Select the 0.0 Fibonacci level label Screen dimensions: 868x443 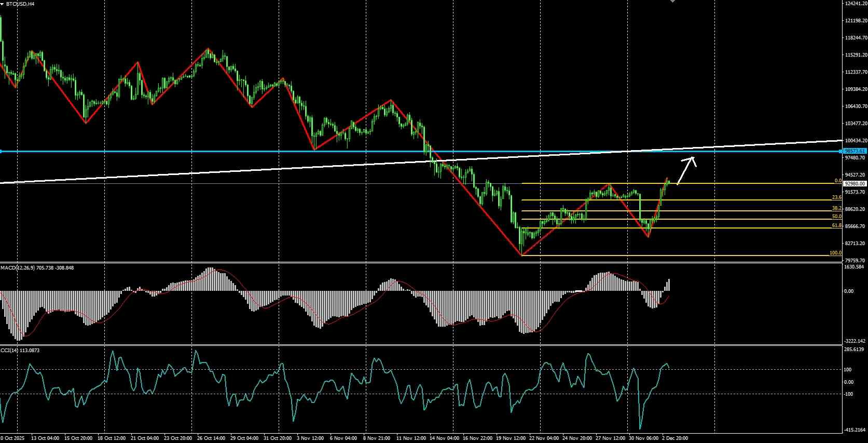point(837,181)
